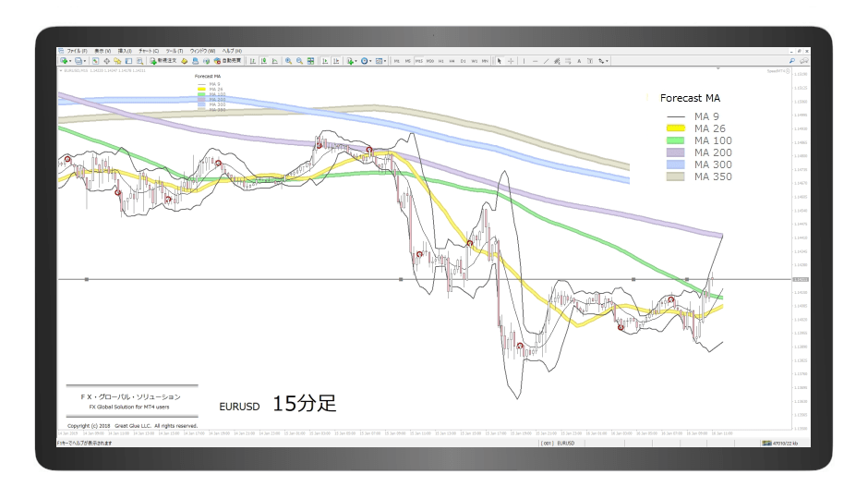This screenshot has width=868, height=499.
Task: Select the Fibonacci Retracement tool
Action: pos(568,61)
